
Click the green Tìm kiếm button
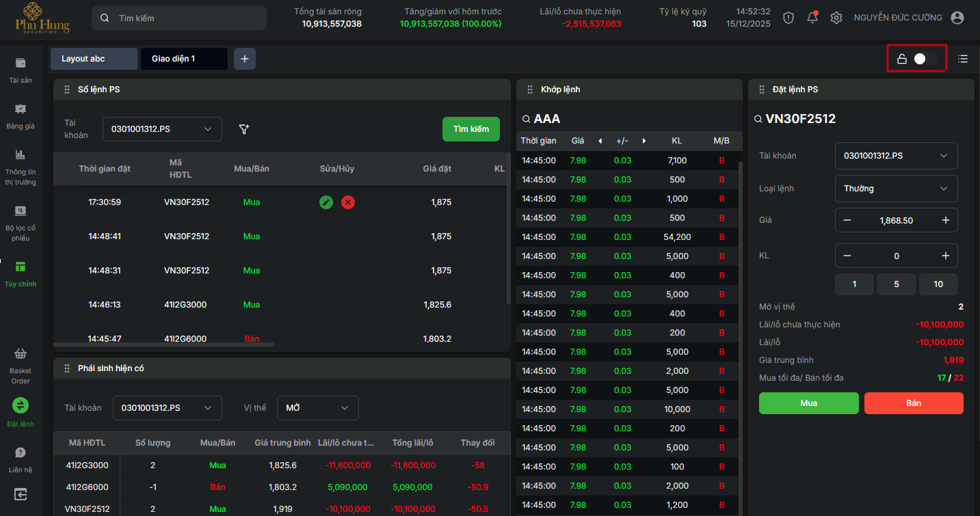tap(471, 129)
